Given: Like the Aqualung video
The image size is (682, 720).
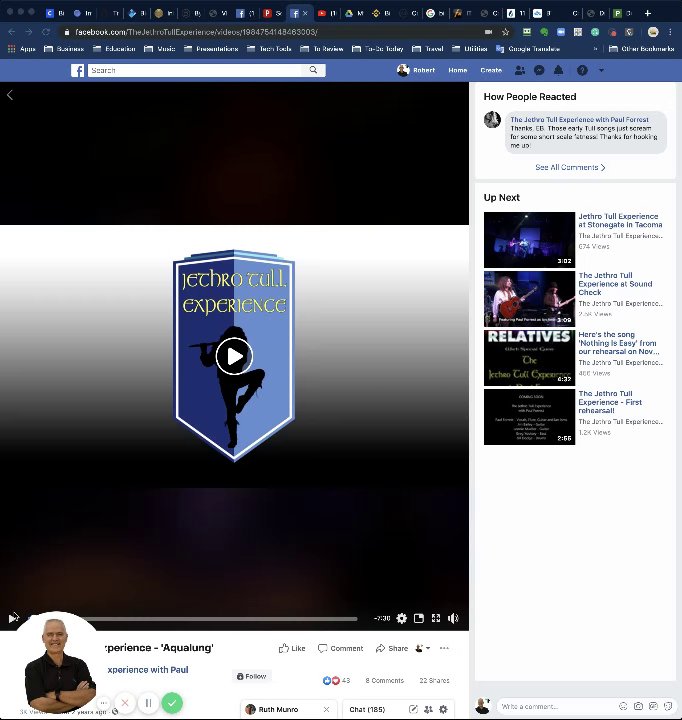Looking at the screenshot, I should click(292, 648).
